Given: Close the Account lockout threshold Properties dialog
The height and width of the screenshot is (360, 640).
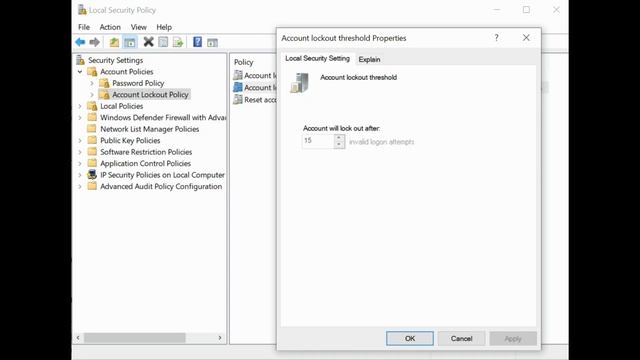Looking at the screenshot, I should pos(526,38).
